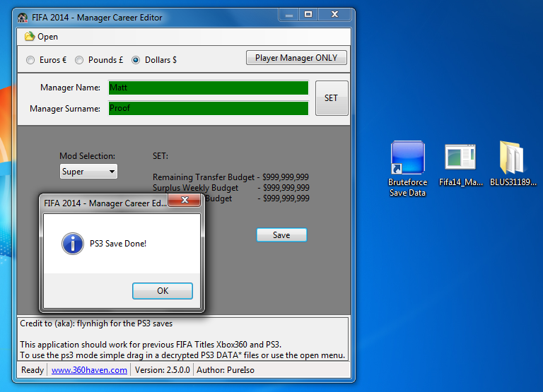Click the 'PS3 Save Done!' message text

pos(118,244)
